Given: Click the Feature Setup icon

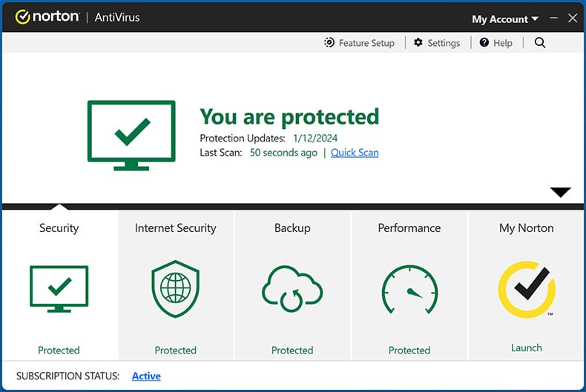Looking at the screenshot, I should pyautogui.click(x=329, y=42).
